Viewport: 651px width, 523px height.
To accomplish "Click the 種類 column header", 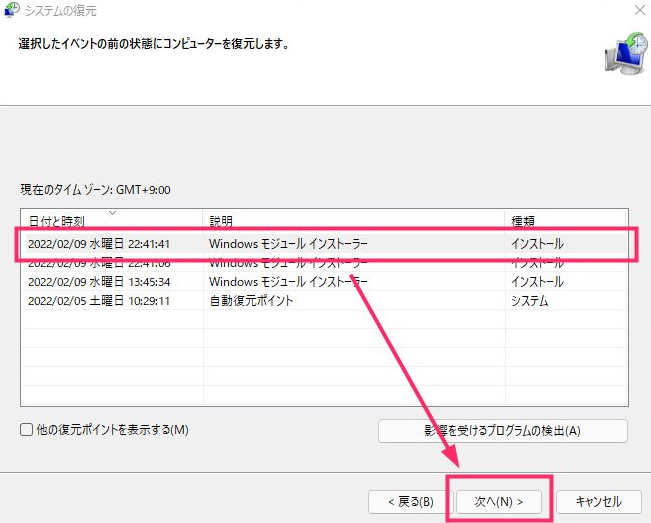I will coord(565,220).
